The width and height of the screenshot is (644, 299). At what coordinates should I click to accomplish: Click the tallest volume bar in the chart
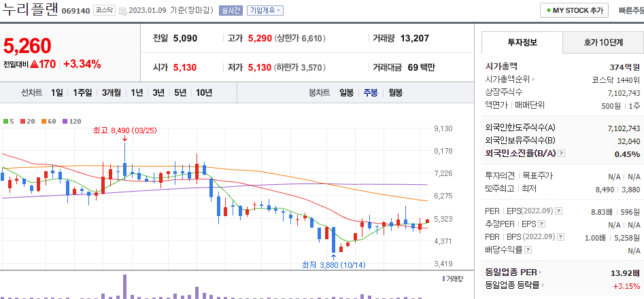[x=124, y=286]
